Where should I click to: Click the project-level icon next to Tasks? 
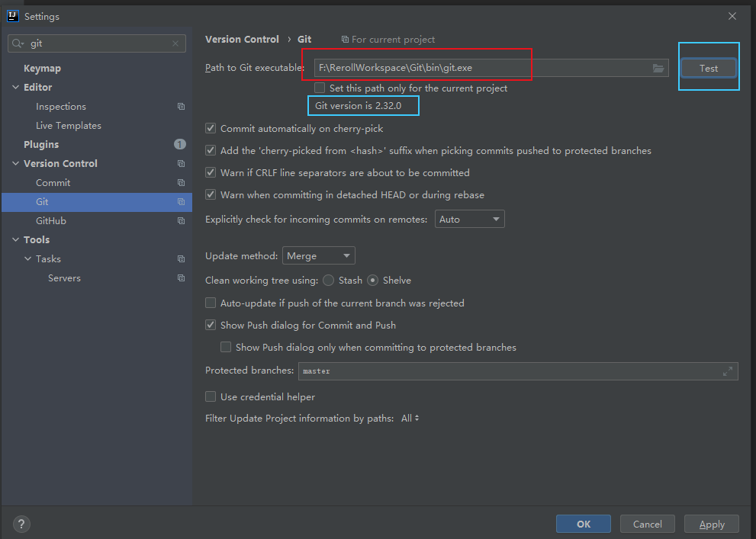[x=182, y=259]
